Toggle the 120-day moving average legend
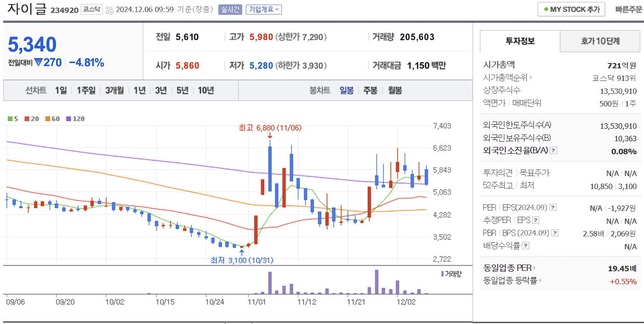The image size is (644, 324). click(x=71, y=119)
